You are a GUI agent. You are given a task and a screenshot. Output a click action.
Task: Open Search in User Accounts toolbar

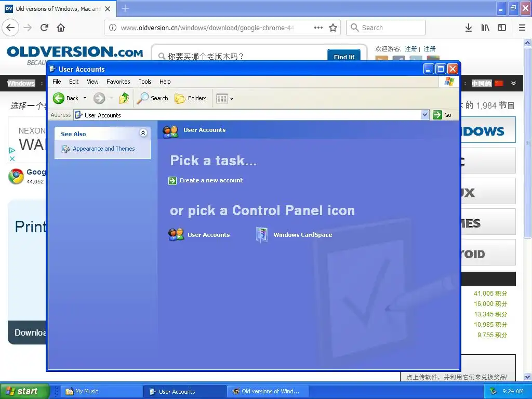pyautogui.click(x=152, y=98)
